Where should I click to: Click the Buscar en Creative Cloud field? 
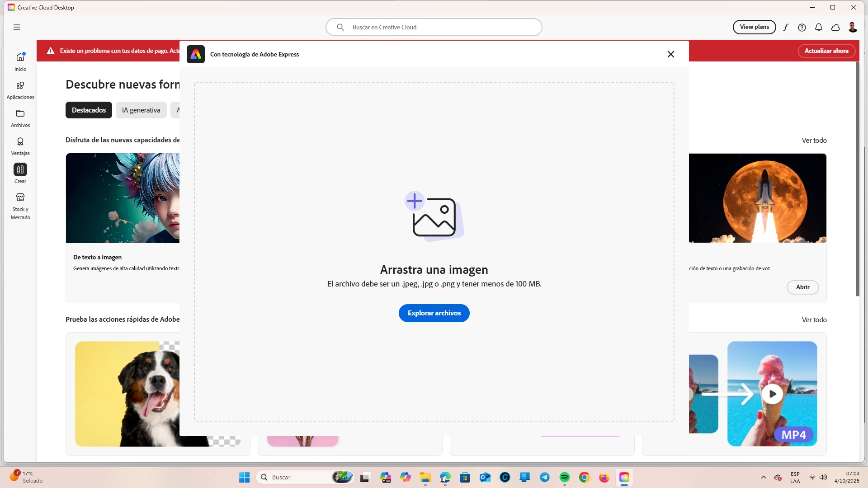pyautogui.click(x=434, y=27)
